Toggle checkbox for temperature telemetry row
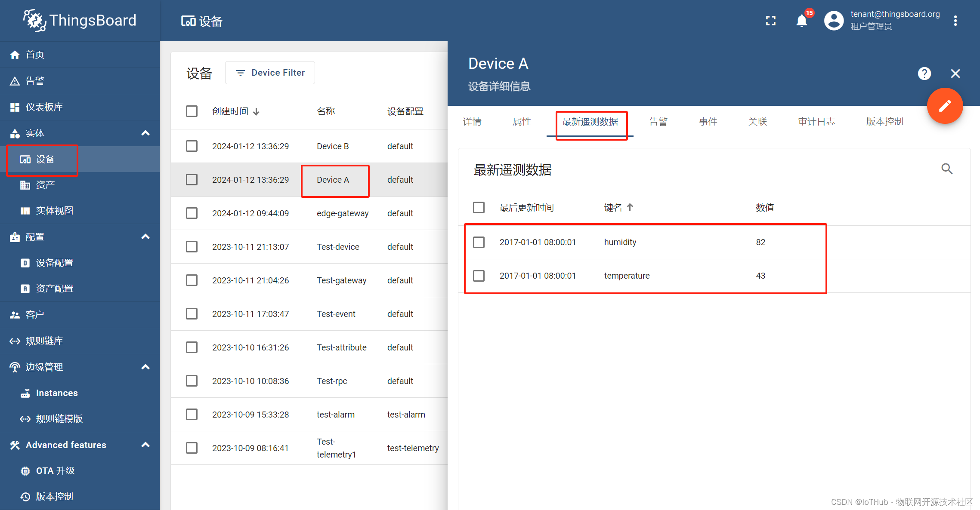Viewport: 980px width, 510px height. pos(479,276)
